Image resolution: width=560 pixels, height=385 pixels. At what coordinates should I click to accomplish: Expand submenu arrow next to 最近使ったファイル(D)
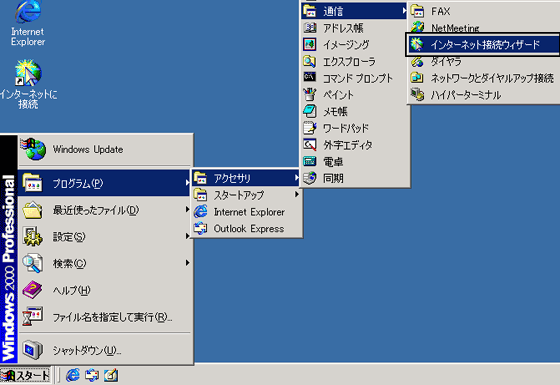click(x=187, y=209)
